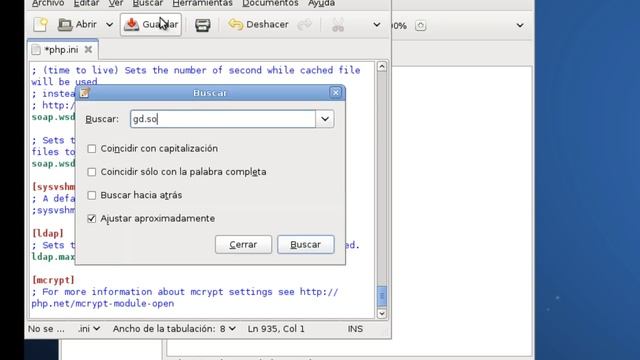Screen dimensions: 640x360
Task: Open the Buscar menu in menu bar
Action: [148, 3]
